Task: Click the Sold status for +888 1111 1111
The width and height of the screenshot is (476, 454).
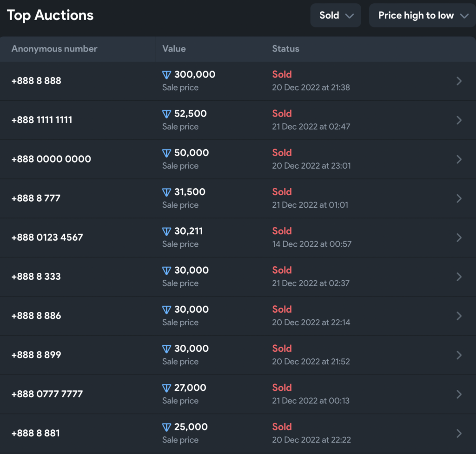Action: pyautogui.click(x=282, y=113)
